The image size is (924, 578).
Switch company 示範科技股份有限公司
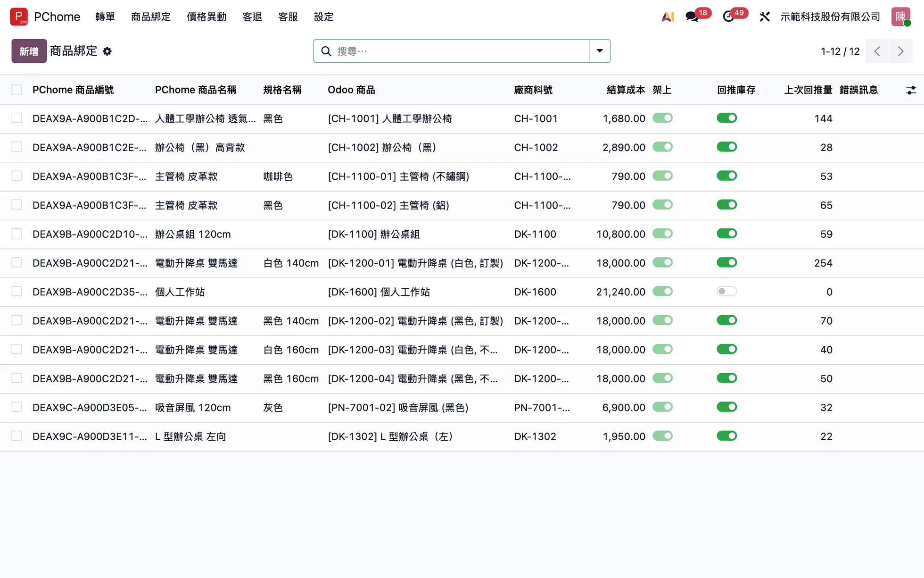tap(830, 17)
